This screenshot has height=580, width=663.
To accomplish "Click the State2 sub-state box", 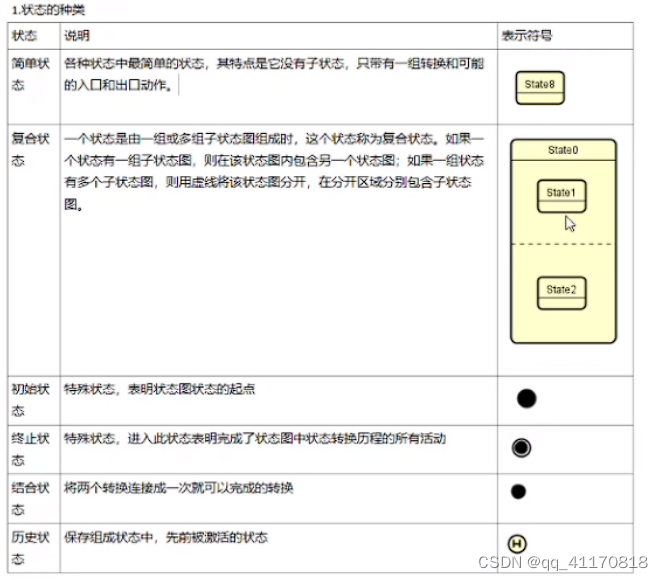I will [562, 293].
